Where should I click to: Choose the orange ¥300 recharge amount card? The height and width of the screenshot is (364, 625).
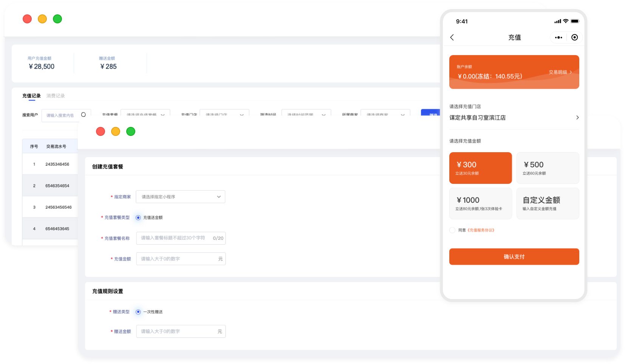coord(480,168)
